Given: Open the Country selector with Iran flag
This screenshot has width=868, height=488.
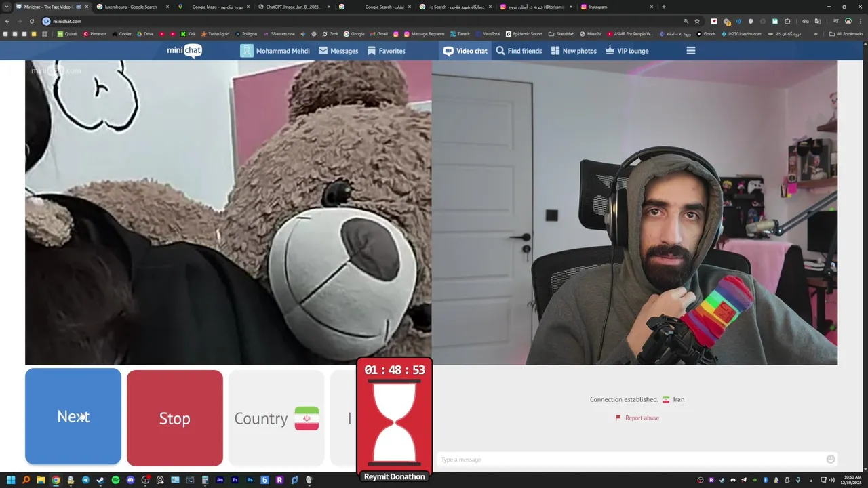Looking at the screenshot, I should [x=276, y=418].
